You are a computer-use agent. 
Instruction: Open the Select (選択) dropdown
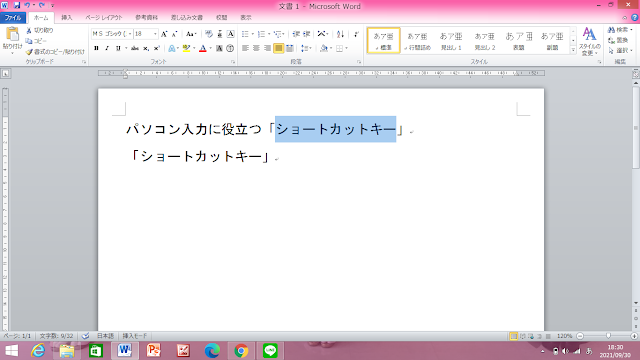(619, 51)
